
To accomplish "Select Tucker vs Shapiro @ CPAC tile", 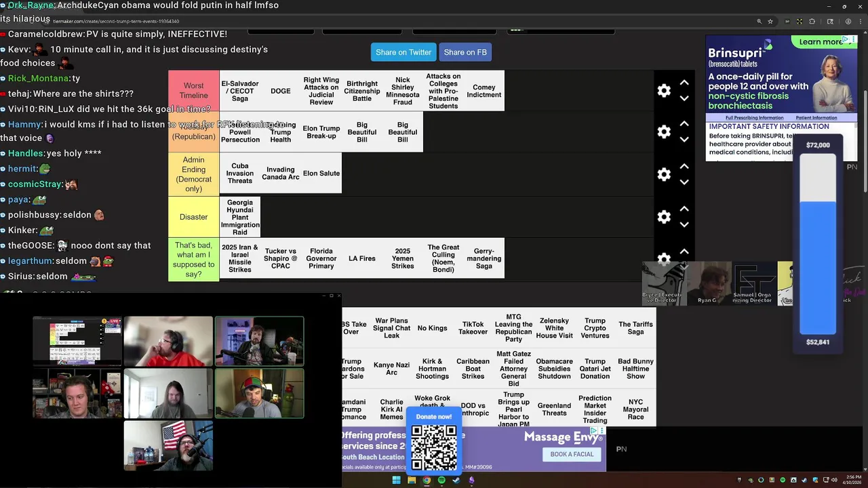I will [281, 258].
